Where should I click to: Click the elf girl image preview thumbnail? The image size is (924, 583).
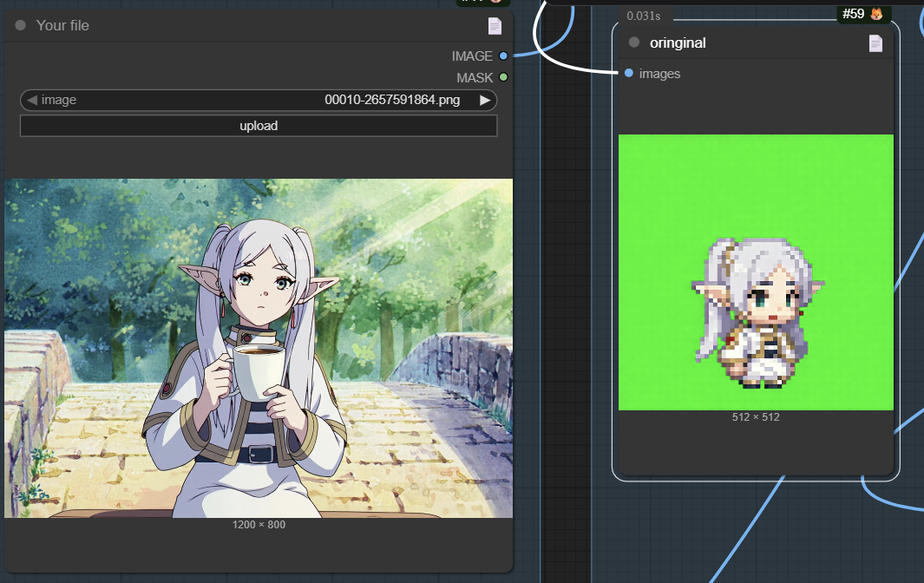click(259, 349)
